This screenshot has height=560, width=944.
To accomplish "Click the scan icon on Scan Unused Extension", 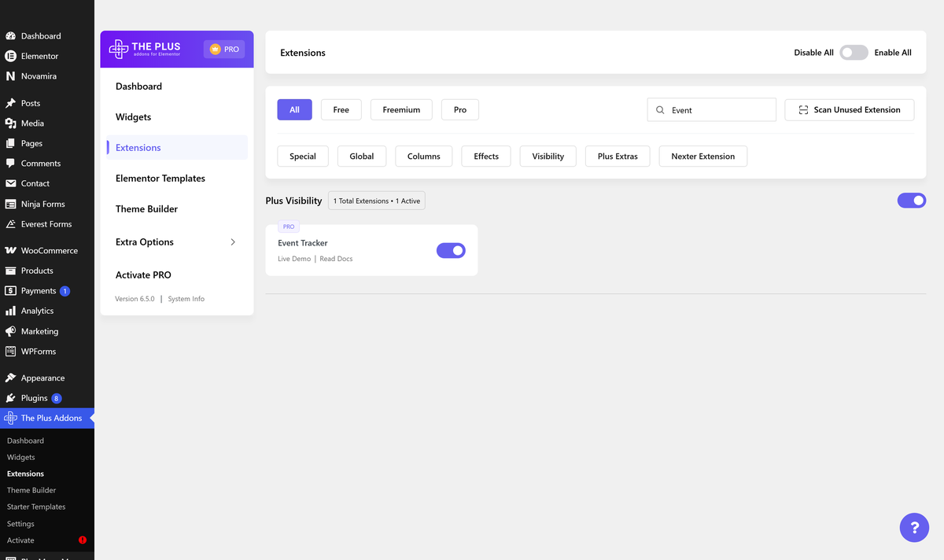I will pyautogui.click(x=803, y=110).
